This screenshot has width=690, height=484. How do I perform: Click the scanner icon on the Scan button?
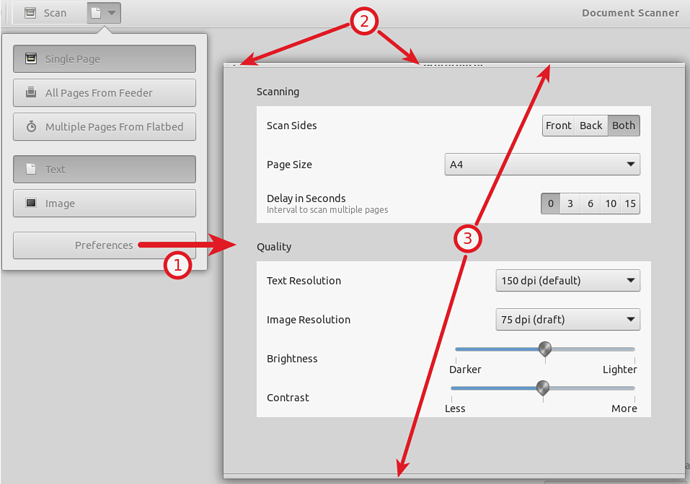point(30,13)
